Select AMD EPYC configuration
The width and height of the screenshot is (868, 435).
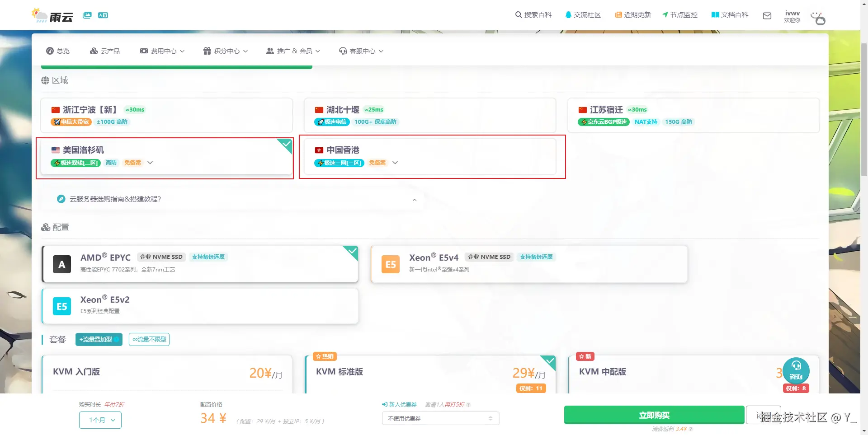coord(200,264)
